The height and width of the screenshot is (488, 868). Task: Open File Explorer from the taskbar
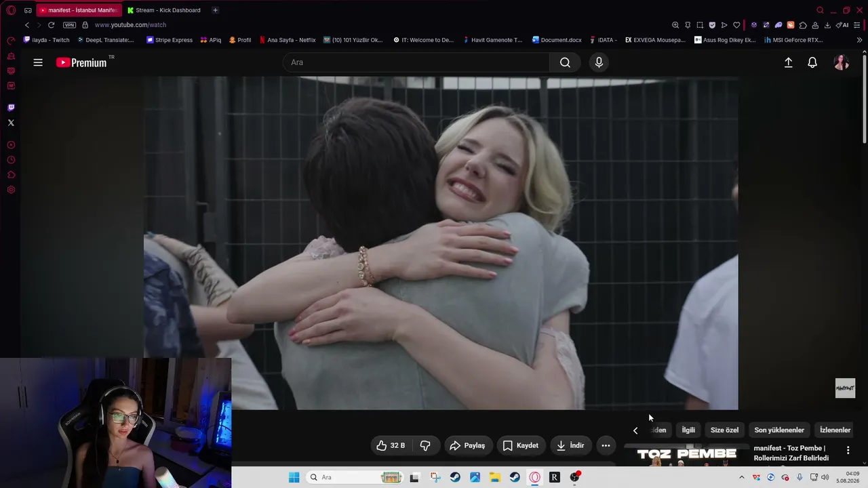(x=494, y=477)
